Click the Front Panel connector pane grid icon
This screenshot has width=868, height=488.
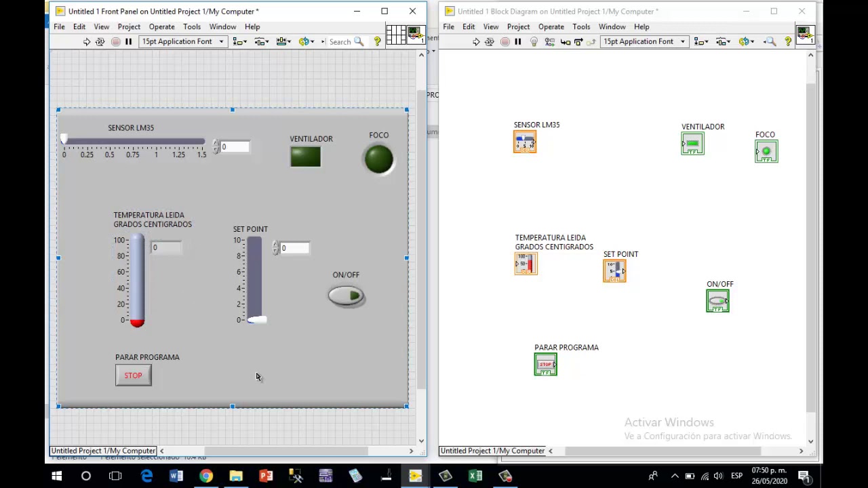396,35
